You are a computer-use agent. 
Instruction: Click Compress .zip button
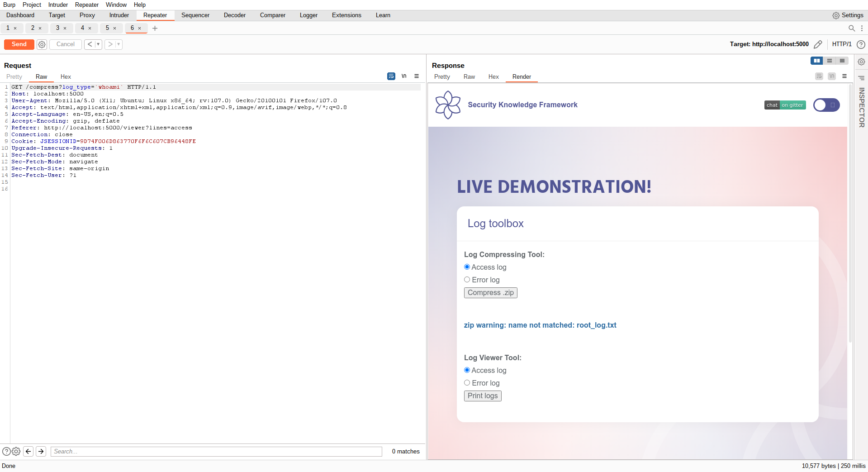point(491,293)
